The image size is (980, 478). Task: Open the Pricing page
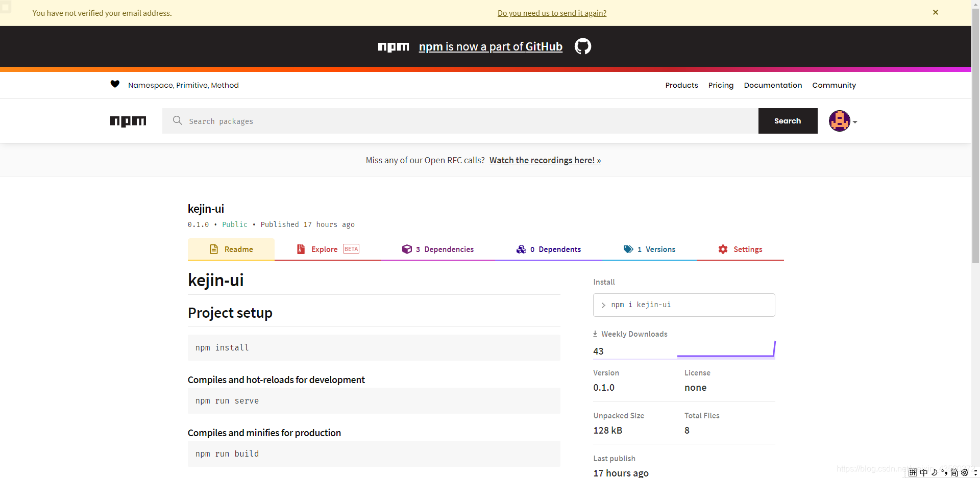[x=721, y=85]
